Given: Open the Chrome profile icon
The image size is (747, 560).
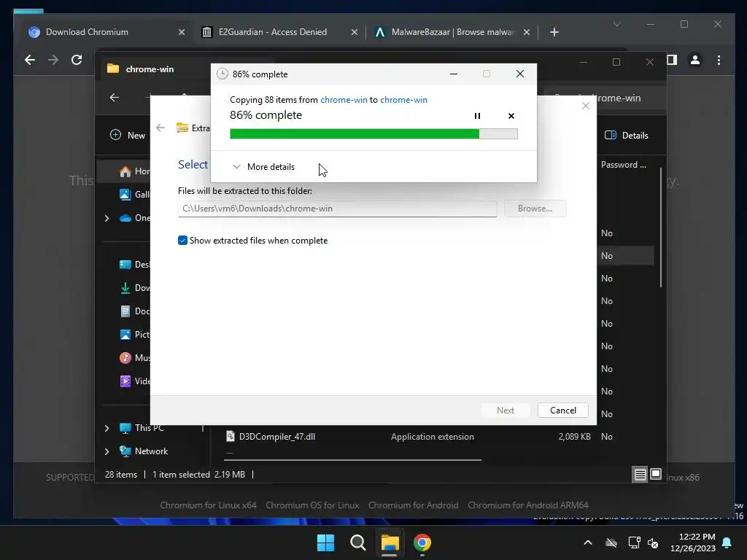Looking at the screenshot, I should (695, 60).
